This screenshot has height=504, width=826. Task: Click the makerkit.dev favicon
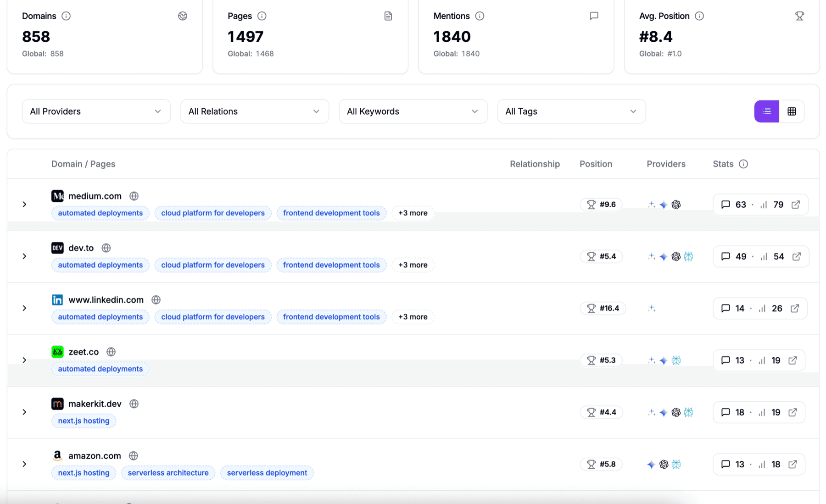(x=57, y=404)
